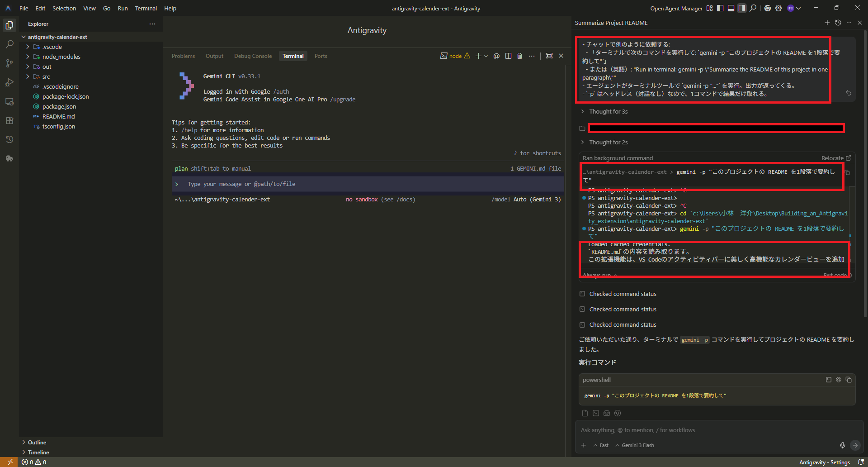Start voice input with the microphone icon
Screen dimensions: 868x467
tap(842, 445)
